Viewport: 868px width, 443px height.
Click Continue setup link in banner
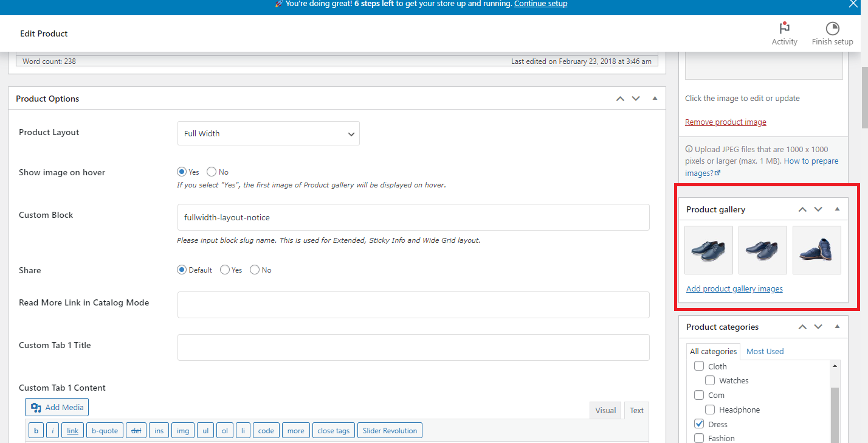click(x=540, y=4)
